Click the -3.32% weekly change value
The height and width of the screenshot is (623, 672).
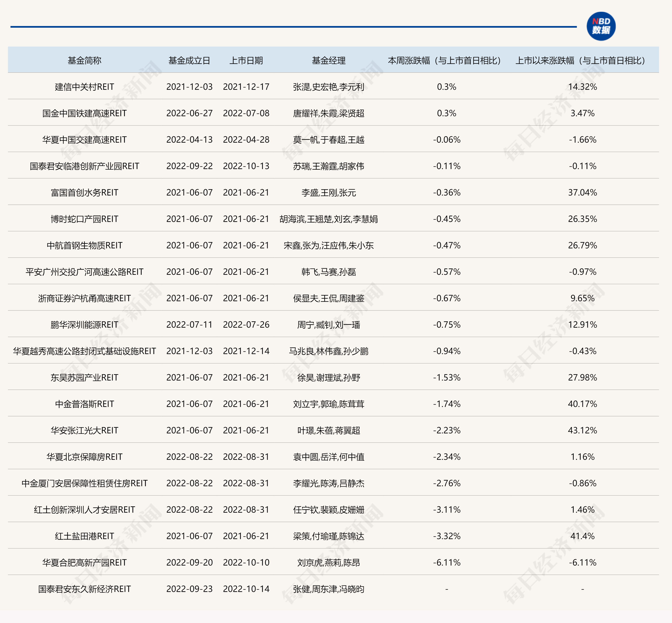[x=447, y=536]
